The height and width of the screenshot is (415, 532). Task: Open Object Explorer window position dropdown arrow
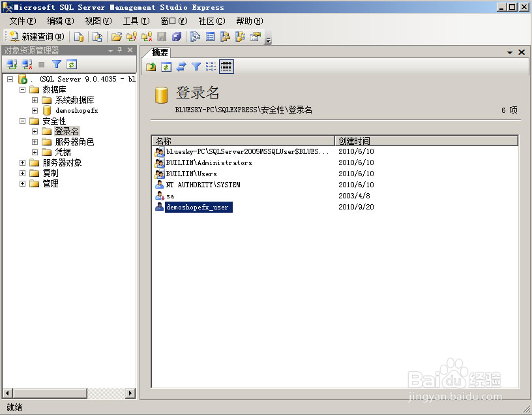[x=111, y=51]
